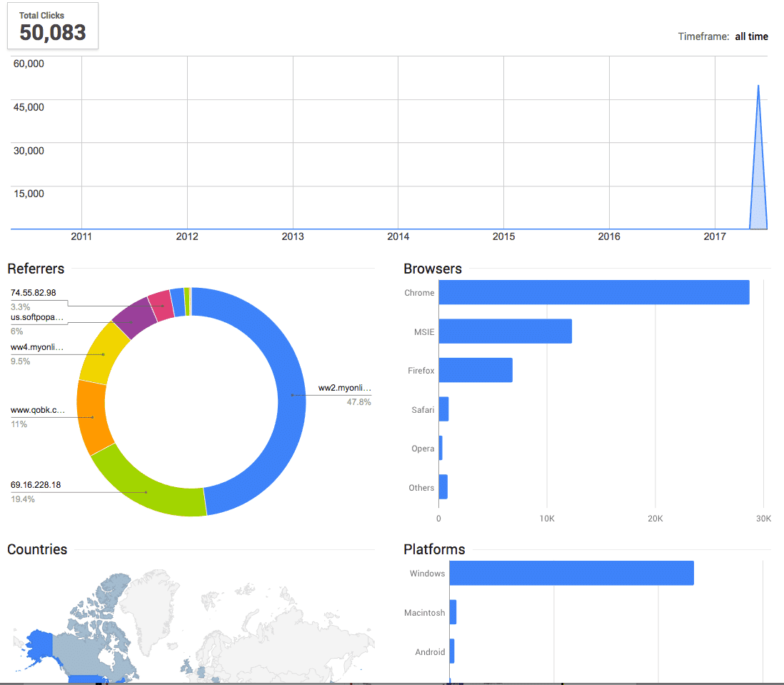Select the orange www.qobk.c… donut segment

tap(92, 416)
